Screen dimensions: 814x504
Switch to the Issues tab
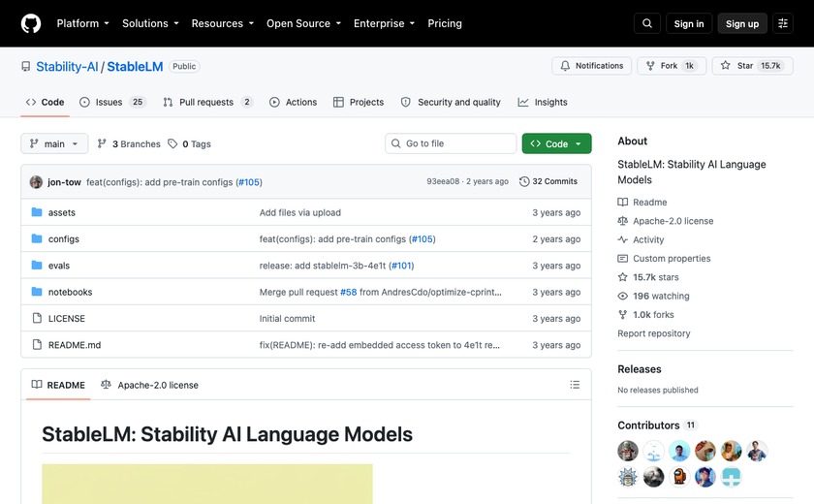click(113, 102)
